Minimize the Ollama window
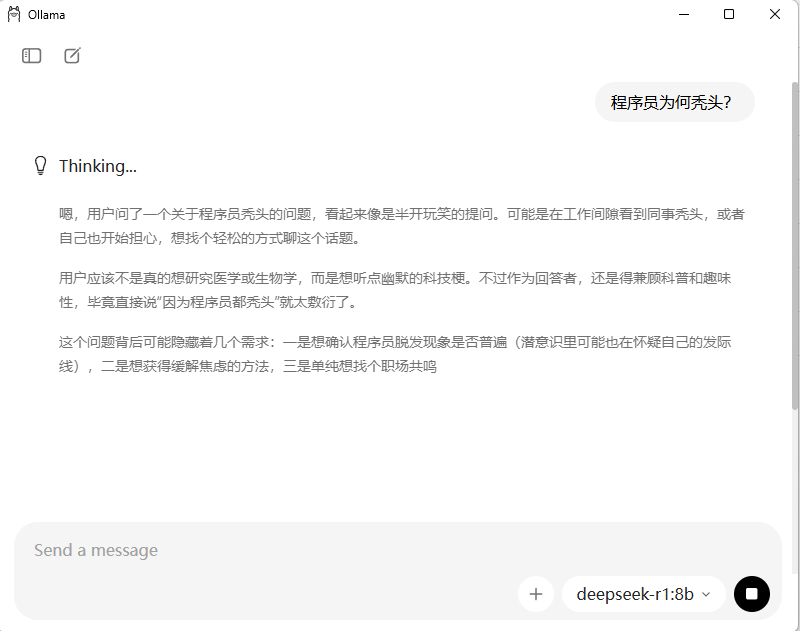Image resolution: width=800 pixels, height=631 pixels. (x=684, y=14)
